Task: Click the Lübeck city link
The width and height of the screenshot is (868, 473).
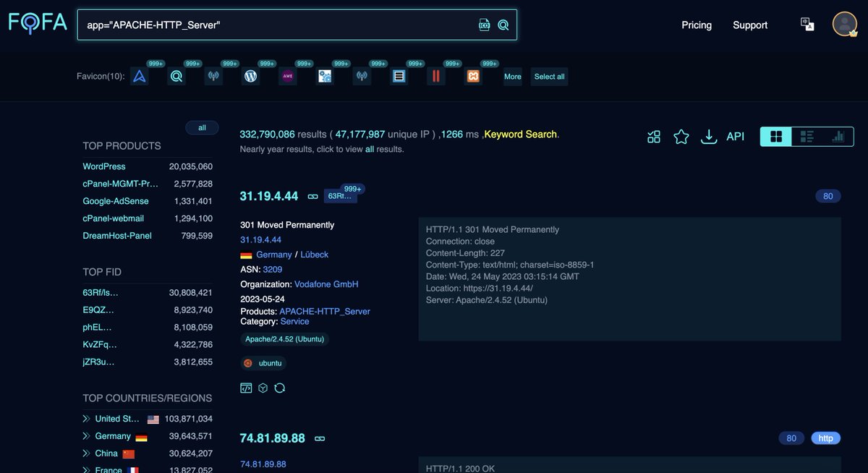Action: tap(314, 255)
